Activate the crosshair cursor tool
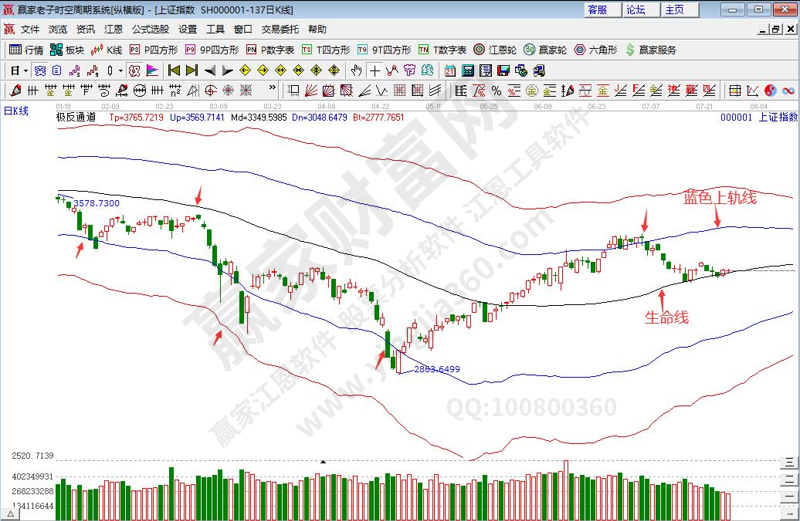 pyautogui.click(x=375, y=70)
